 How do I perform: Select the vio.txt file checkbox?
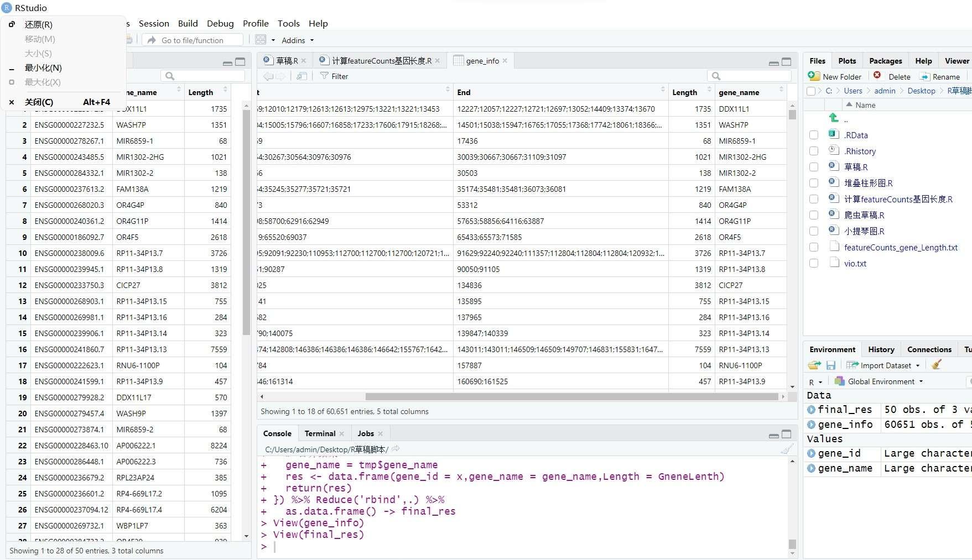[813, 263]
